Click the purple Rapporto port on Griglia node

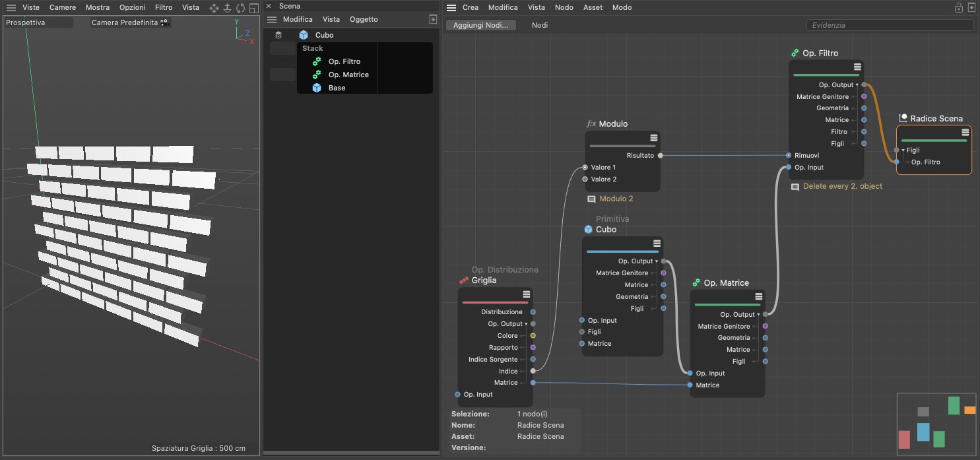pyautogui.click(x=533, y=348)
